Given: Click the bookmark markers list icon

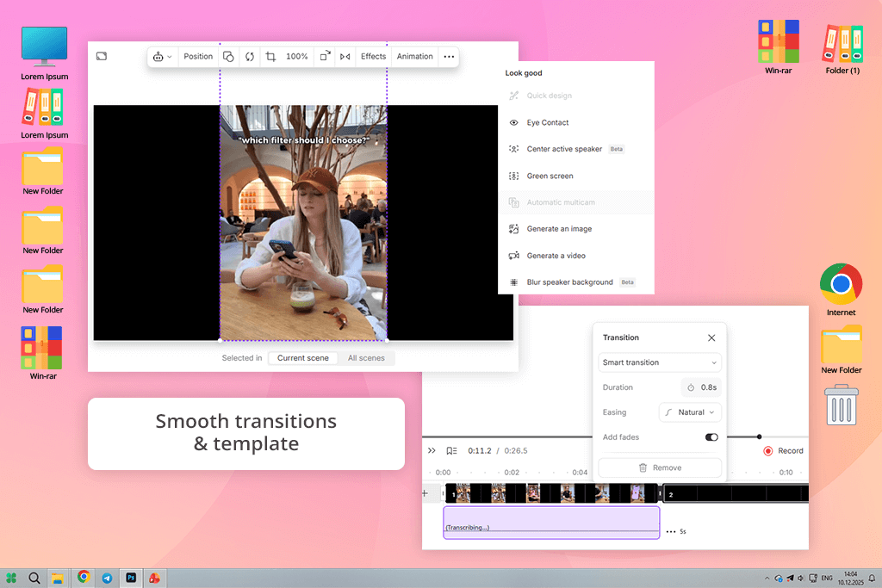Looking at the screenshot, I should [x=451, y=451].
